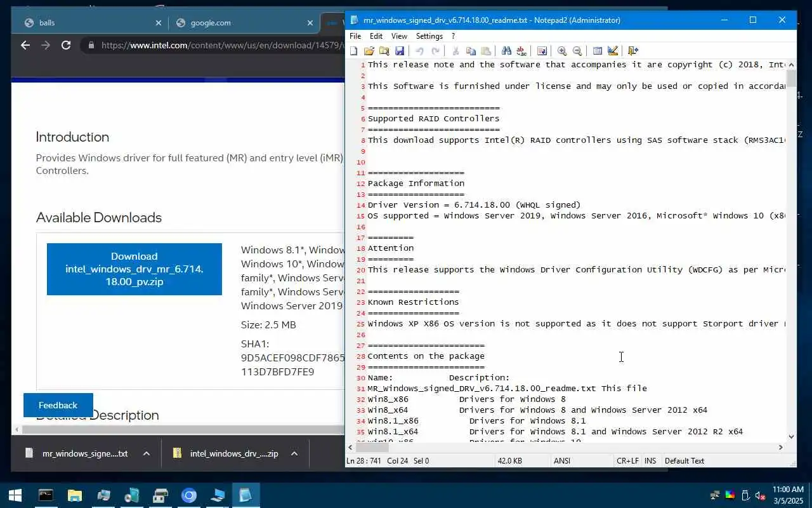Click Redo arrow in Notepad2 toolbar
Screen dimensions: 812x508
pos(435,51)
